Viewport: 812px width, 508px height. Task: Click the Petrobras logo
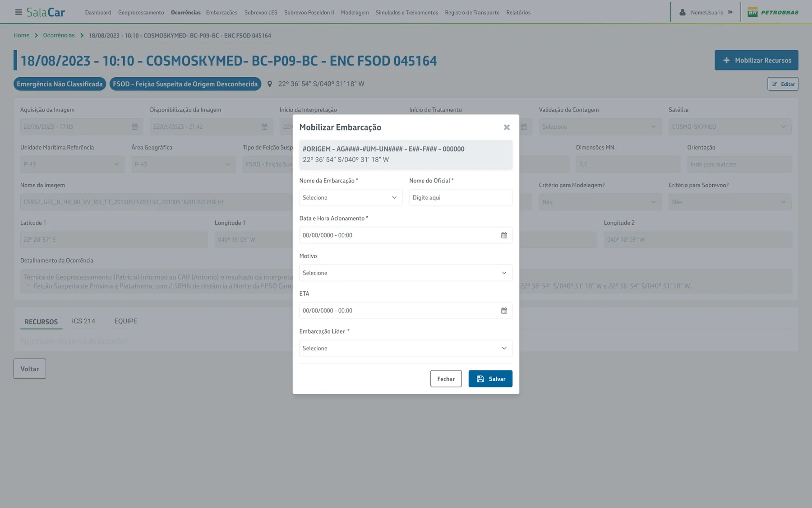click(773, 12)
